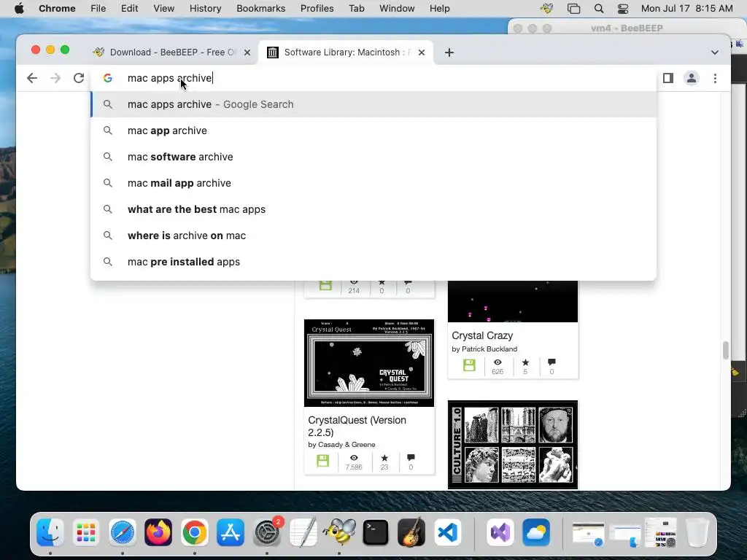The image size is (747, 560).
Task: Open Finder from the Dock
Action: pos(50,532)
